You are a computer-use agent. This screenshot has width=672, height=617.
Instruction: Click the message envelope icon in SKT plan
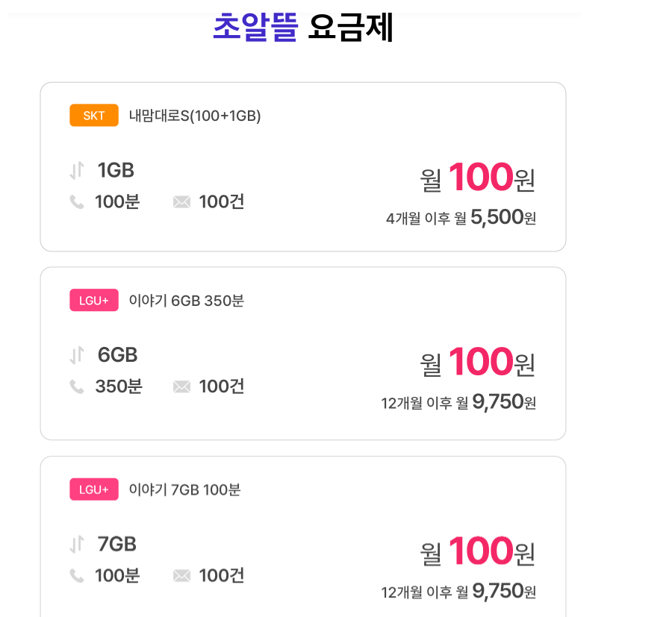point(181,202)
